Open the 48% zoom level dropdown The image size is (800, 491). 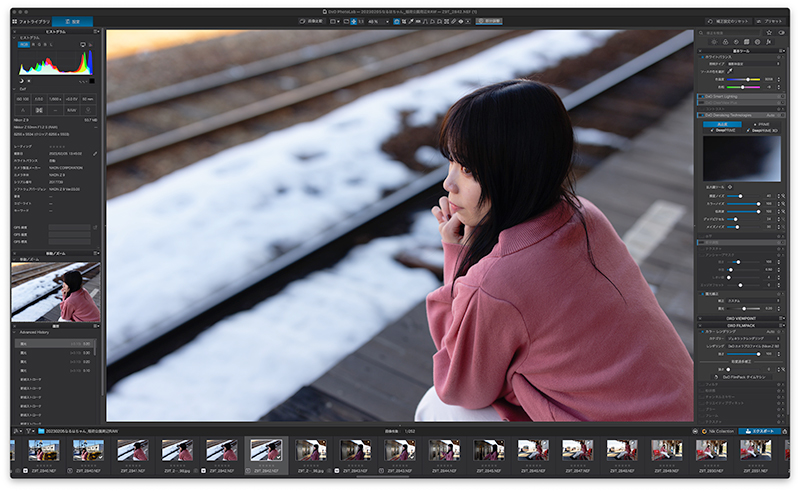click(x=378, y=21)
